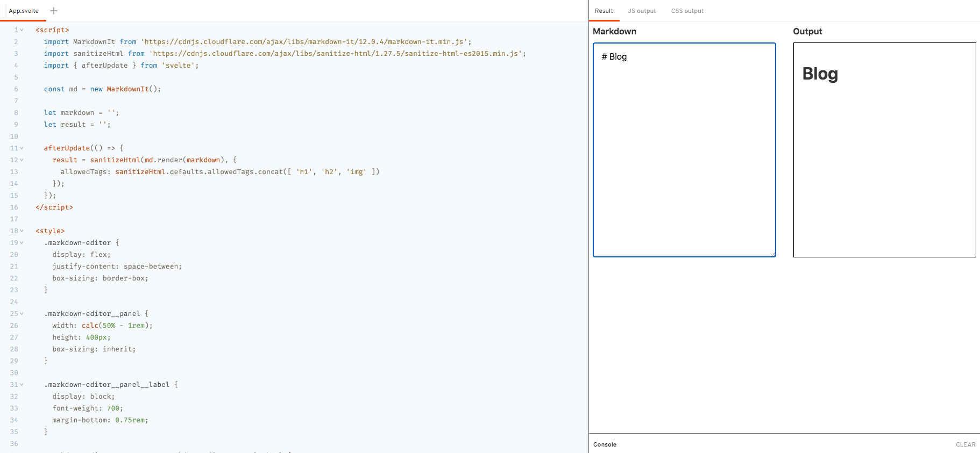
Task: Click the sanitize-html CDN URL string on line 3
Action: pyautogui.click(x=336, y=54)
